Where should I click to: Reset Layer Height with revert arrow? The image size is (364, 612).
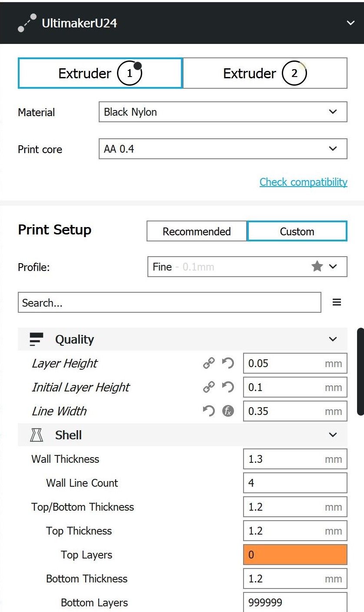tap(227, 363)
